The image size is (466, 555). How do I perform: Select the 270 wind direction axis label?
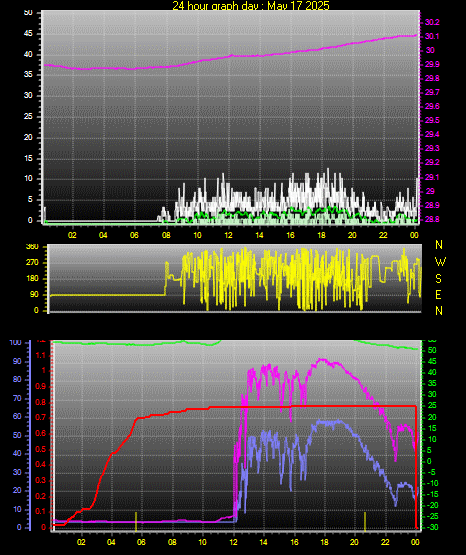pos(32,263)
